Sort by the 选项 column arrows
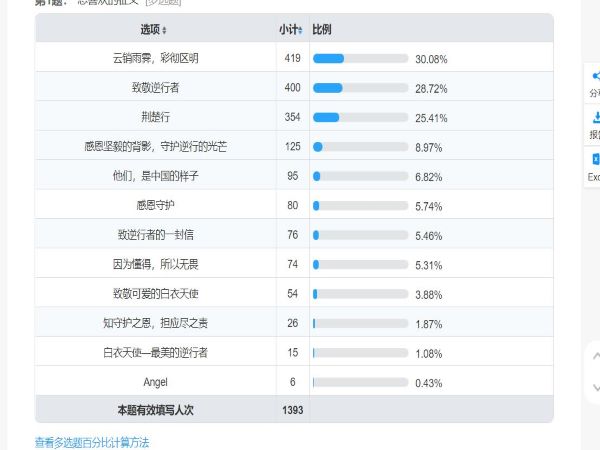 (x=164, y=30)
